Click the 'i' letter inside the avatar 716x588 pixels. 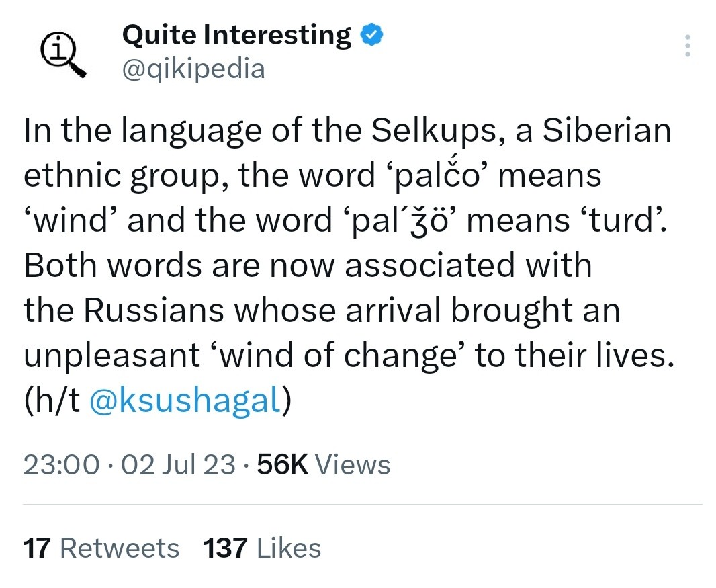coord(56,49)
